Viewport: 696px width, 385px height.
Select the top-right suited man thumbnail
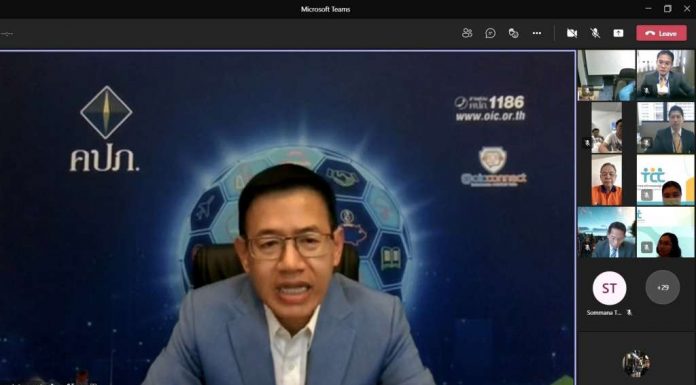665,75
